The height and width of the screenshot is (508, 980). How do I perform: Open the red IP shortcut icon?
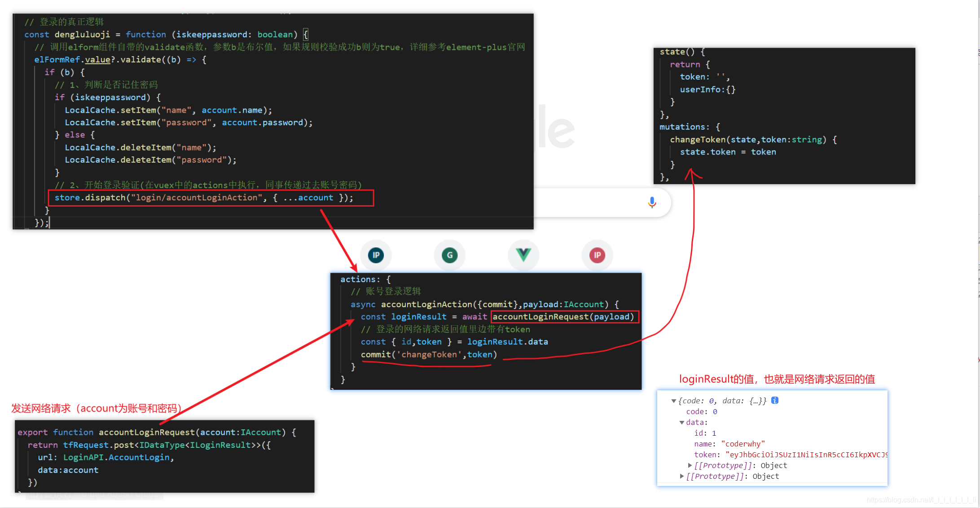pyautogui.click(x=597, y=255)
